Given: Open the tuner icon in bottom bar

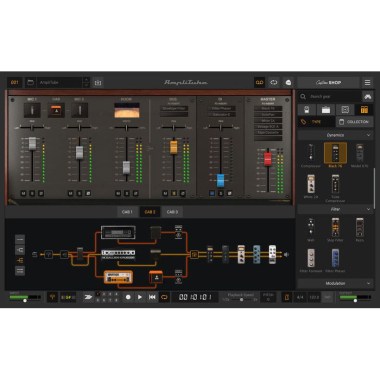Looking at the screenshot, I should click(52, 297).
